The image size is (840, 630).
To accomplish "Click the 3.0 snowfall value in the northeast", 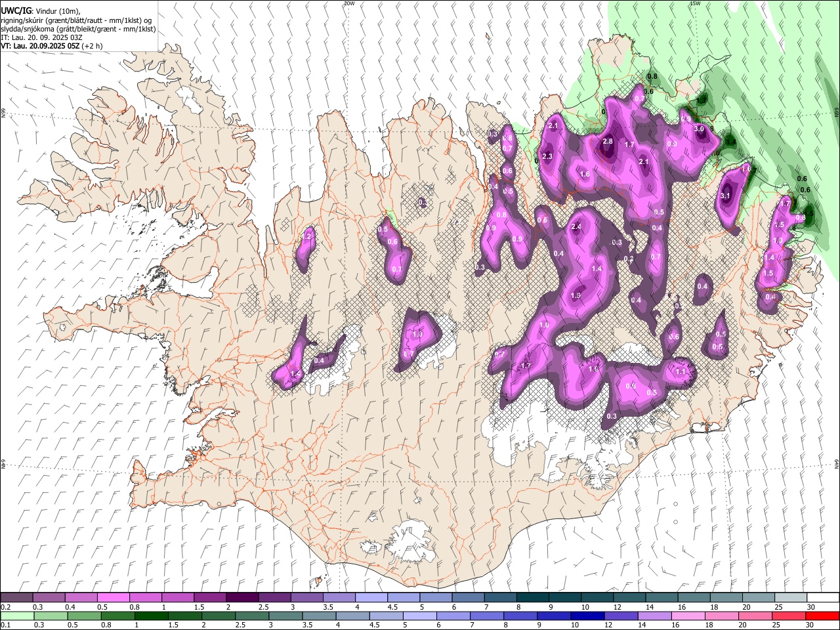I will click(x=699, y=129).
